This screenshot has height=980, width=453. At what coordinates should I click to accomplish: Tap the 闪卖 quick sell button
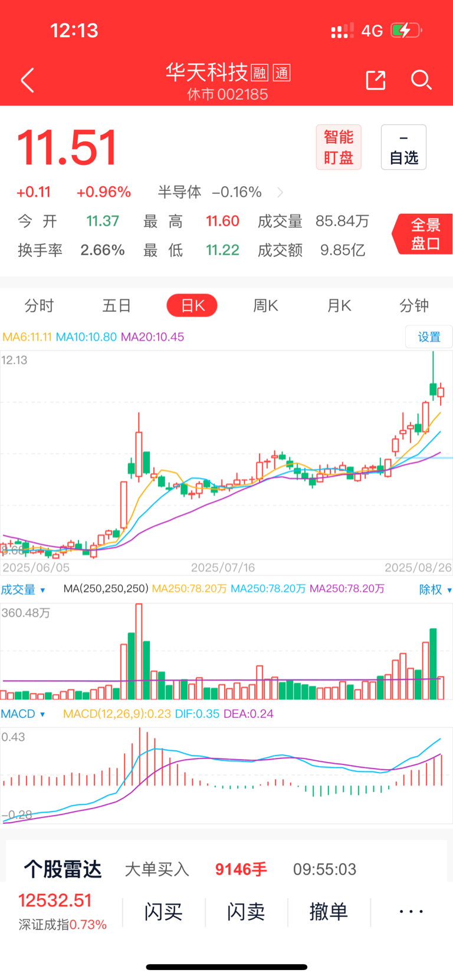(x=246, y=912)
